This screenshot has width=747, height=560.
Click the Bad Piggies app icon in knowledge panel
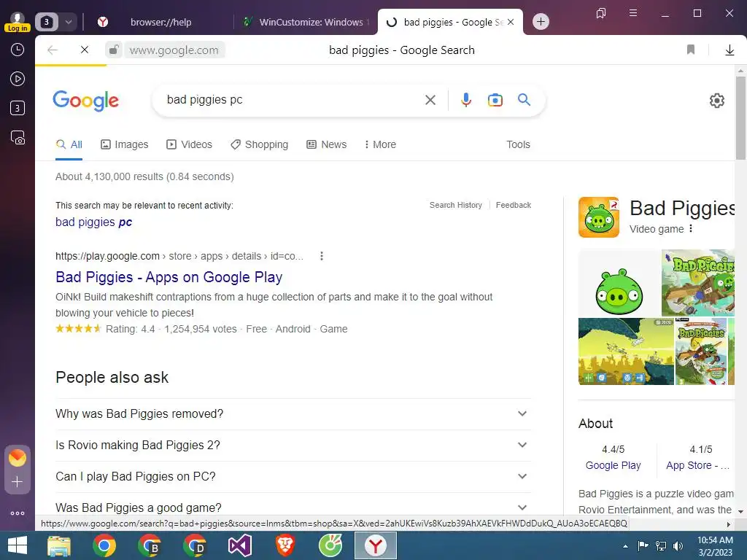pyautogui.click(x=599, y=217)
